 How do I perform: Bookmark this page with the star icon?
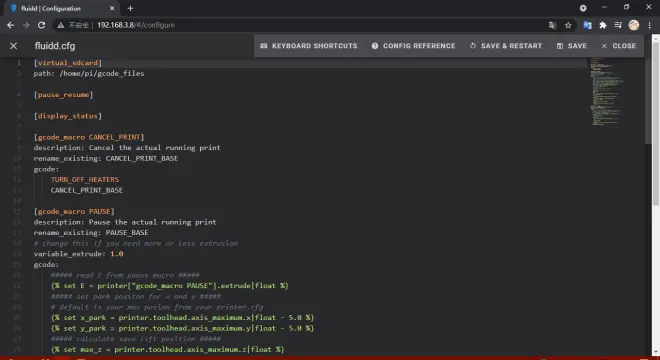[568, 25]
